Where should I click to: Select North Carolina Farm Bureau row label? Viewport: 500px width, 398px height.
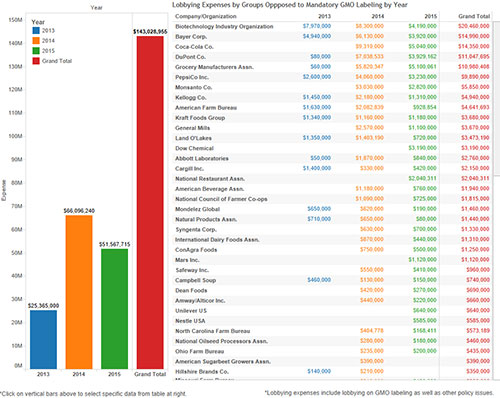point(213,331)
